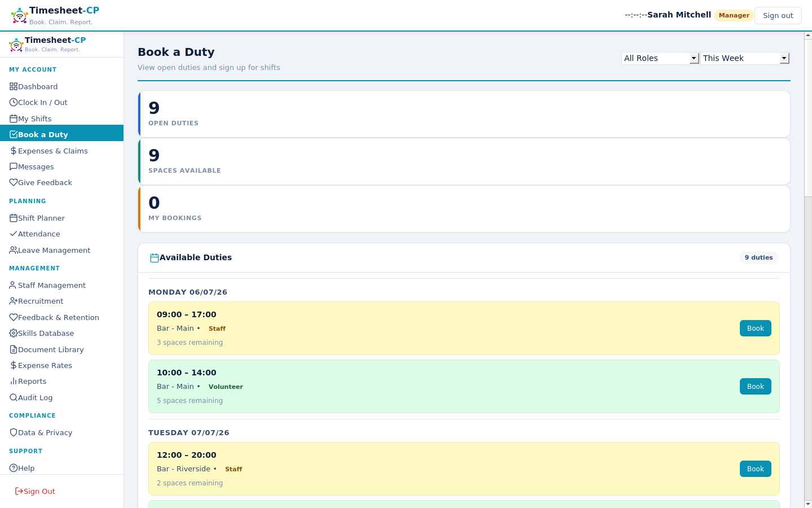Click the Help question mark icon
This screenshot has width=812, height=508.
click(x=14, y=468)
